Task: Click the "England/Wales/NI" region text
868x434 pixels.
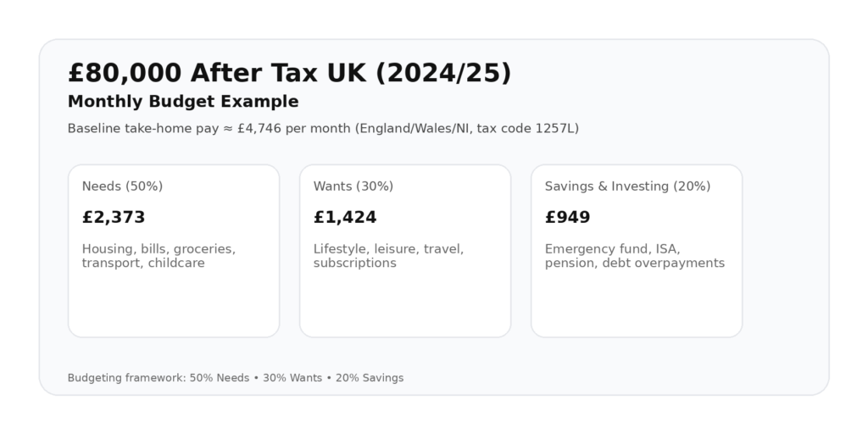Action: [x=414, y=129]
